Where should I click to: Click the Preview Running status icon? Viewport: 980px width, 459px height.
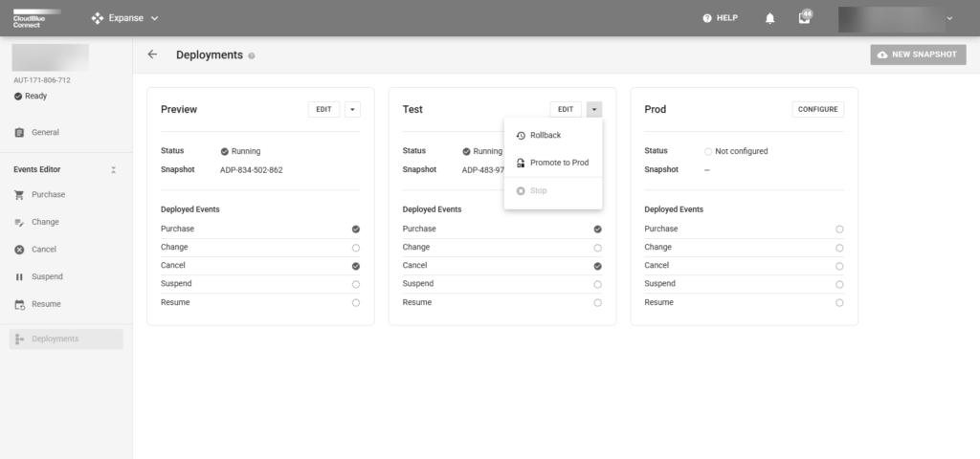tap(224, 151)
